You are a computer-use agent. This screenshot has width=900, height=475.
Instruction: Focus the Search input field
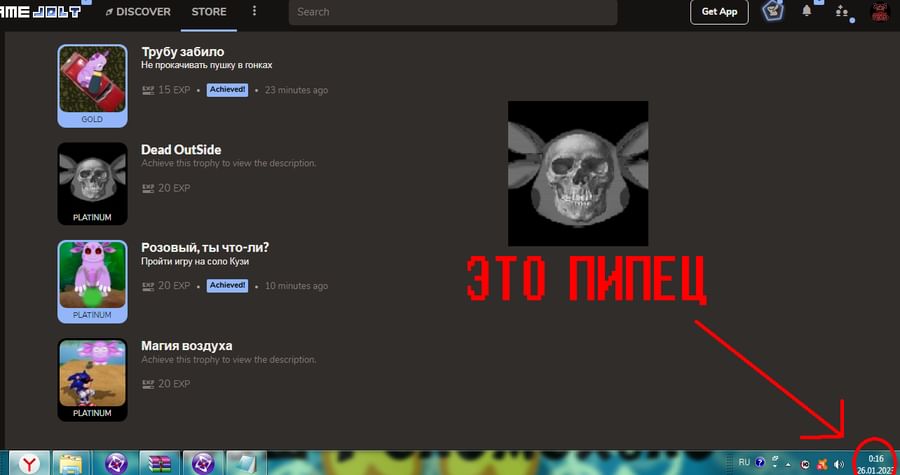(453, 12)
